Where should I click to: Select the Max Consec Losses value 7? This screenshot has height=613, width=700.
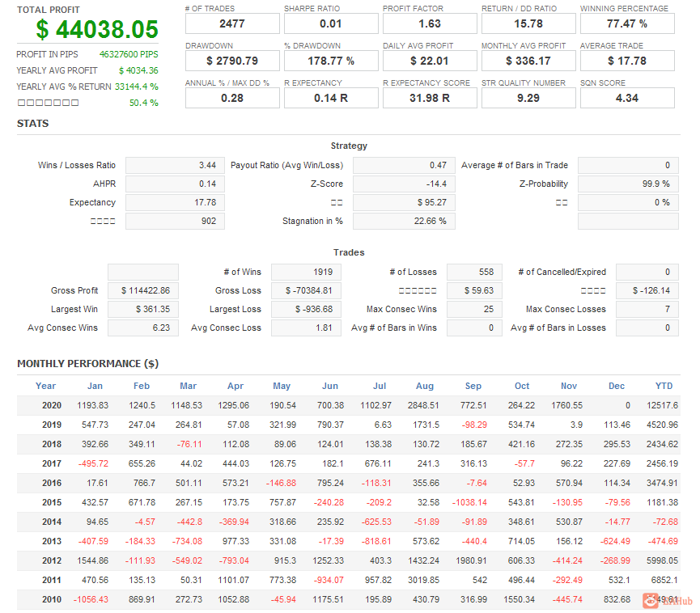(x=647, y=309)
